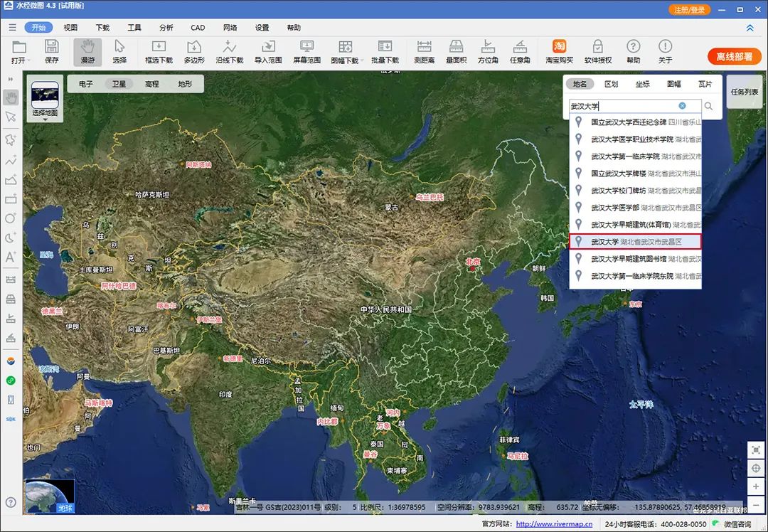Open 软件授权 software license
This screenshot has height=532, width=768.
pos(598,51)
